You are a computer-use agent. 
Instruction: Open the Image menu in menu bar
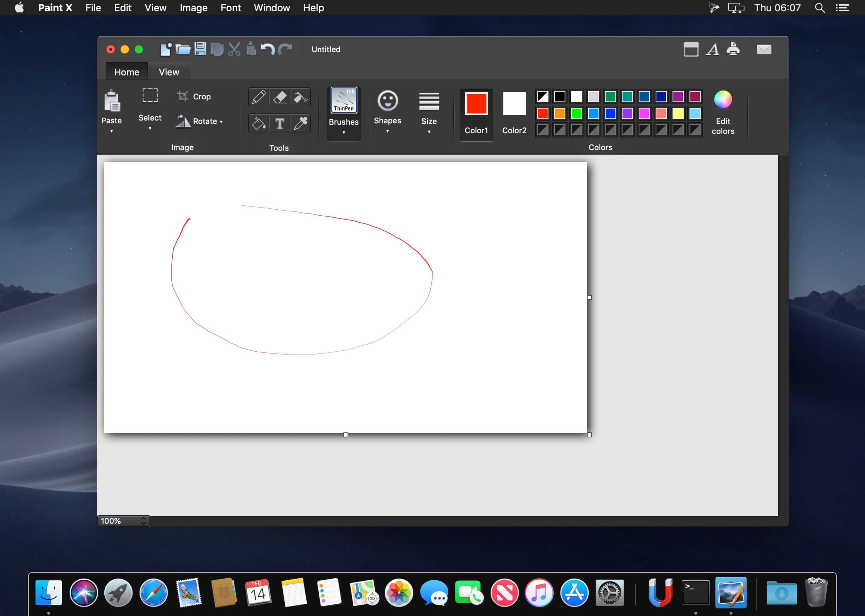click(x=194, y=8)
